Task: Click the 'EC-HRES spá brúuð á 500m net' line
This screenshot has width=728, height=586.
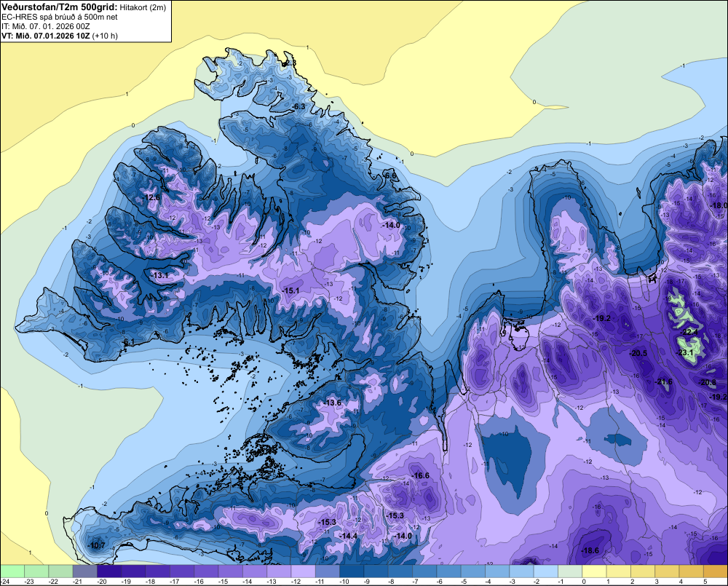Action: (60, 17)
